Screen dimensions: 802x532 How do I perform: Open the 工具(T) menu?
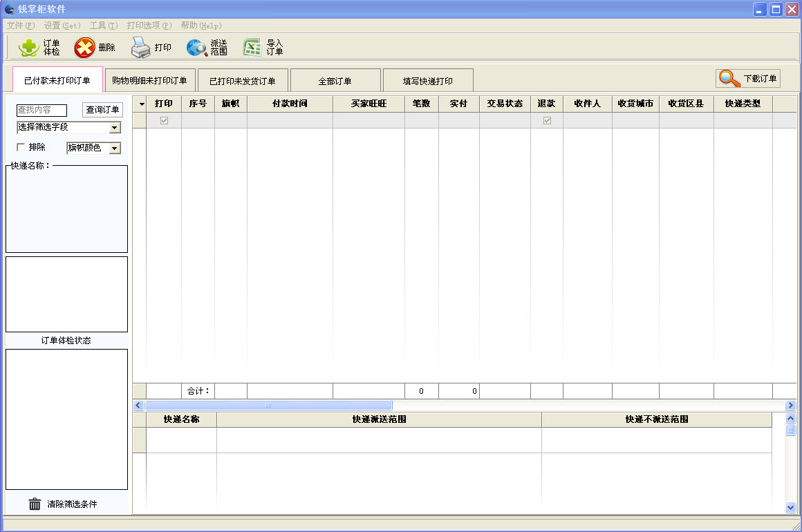click(104, 26)
